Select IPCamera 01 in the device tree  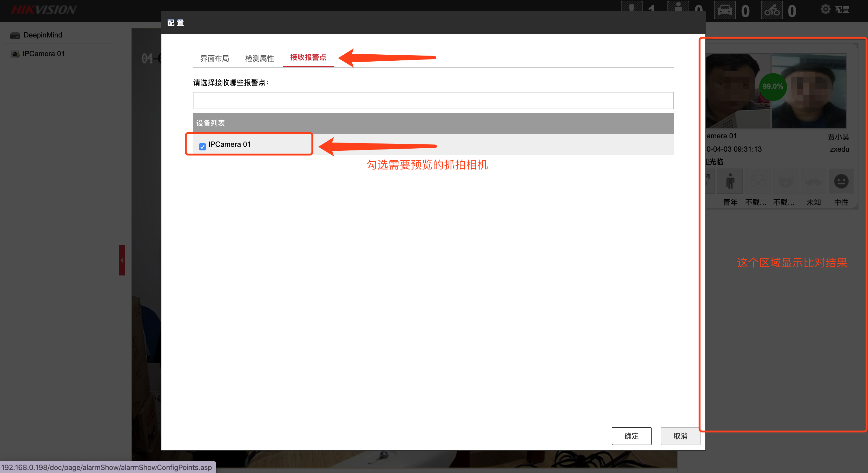point(43,54)
